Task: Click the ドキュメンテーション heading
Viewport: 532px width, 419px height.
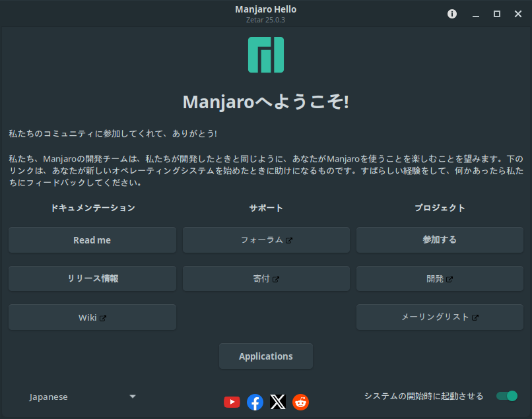Action: pyautogui.click(x=92, y=208)
